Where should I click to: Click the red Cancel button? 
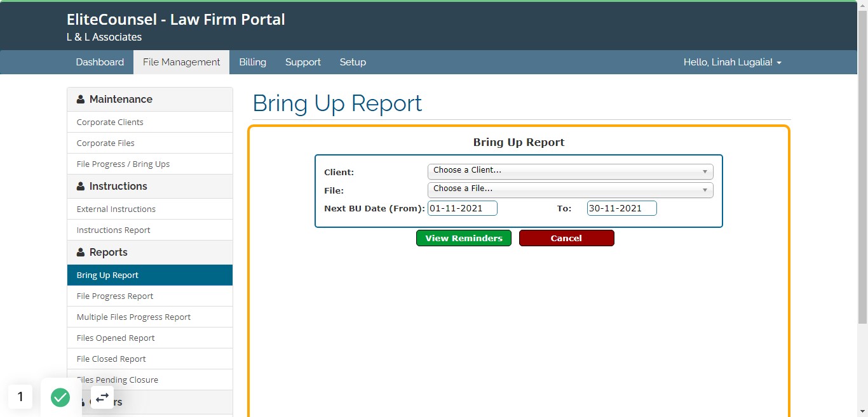click(x=566, y=238)
